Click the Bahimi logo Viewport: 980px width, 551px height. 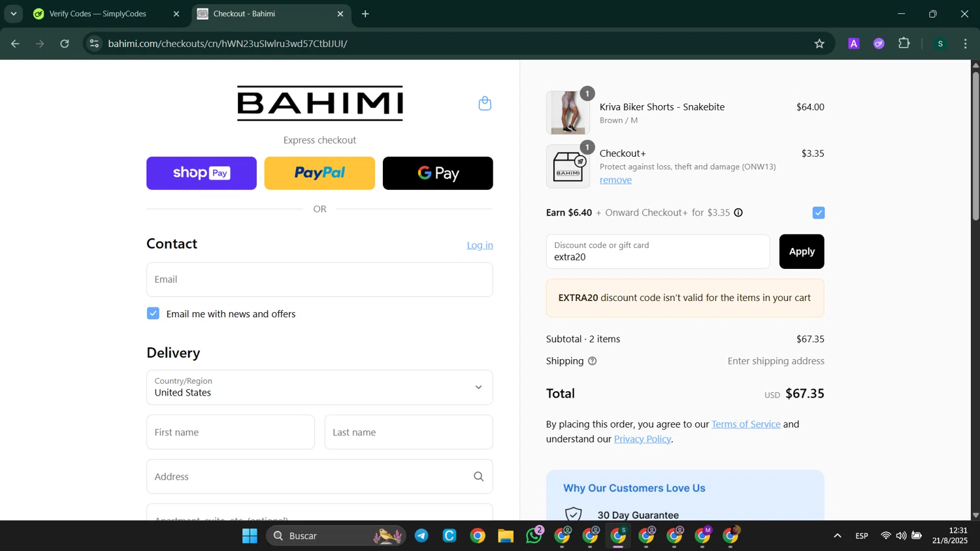click(320, 103)
